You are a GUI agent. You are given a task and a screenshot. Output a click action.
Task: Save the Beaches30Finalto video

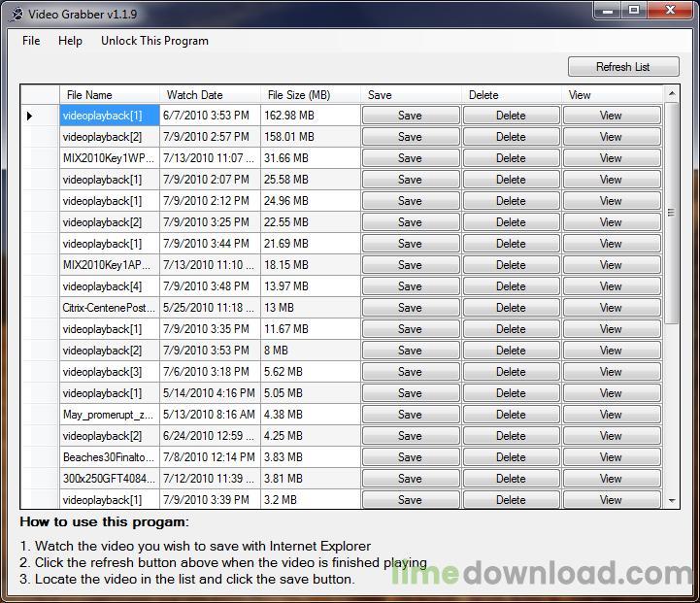tap(410, 457)
